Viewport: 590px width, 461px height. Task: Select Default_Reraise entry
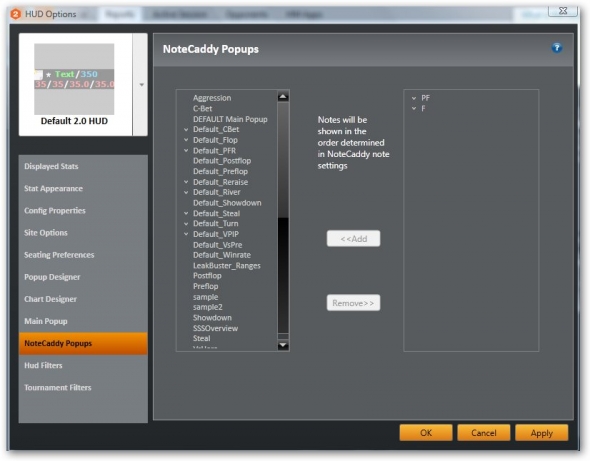(220, 182)
